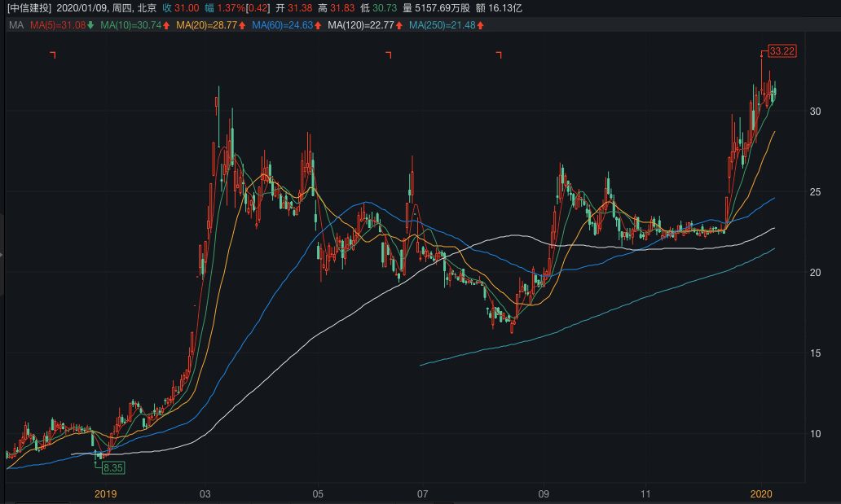841x504 pixels.
Task: Click the 10 price level on axis
Action: (815, 434)
